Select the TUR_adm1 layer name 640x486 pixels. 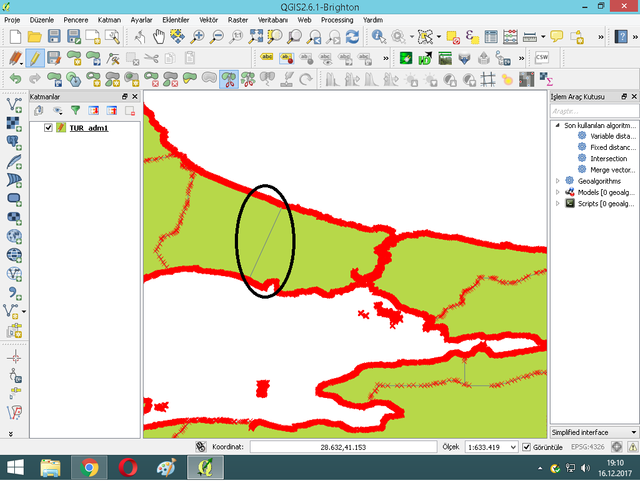pos(89,128)
